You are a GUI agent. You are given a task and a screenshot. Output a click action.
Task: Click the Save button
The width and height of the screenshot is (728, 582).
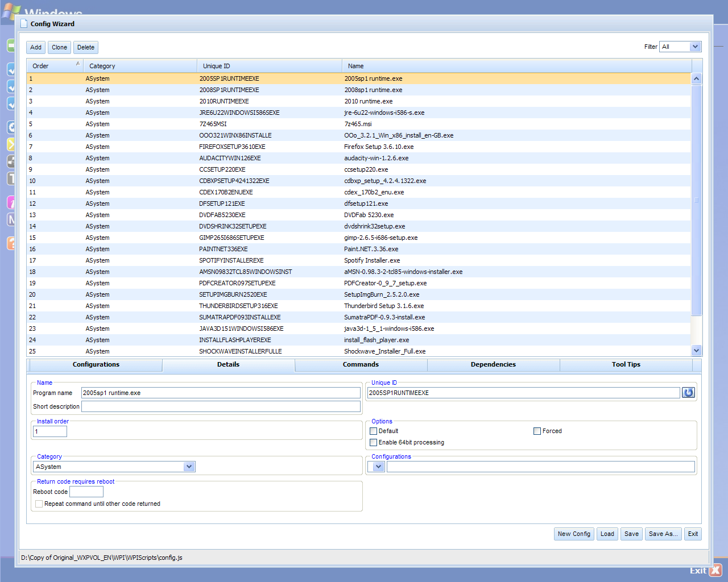[631, 534]
